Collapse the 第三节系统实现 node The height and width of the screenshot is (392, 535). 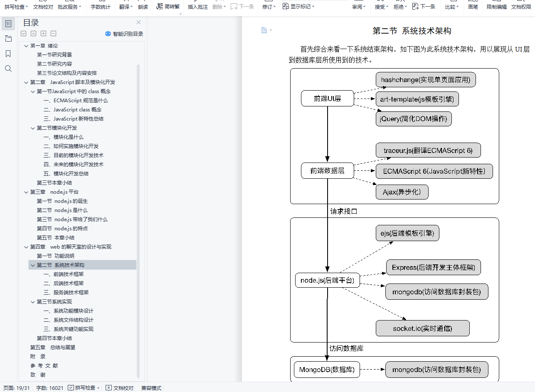click(33, 302)
